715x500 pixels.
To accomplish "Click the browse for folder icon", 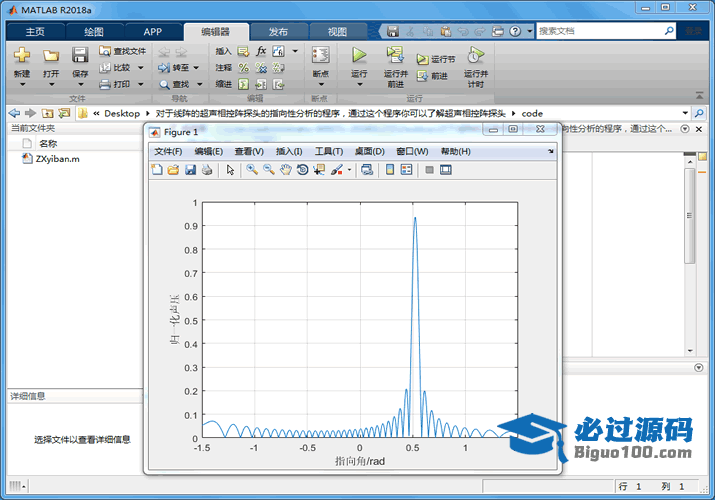I will pyautogui.click(x=65, y=113).
